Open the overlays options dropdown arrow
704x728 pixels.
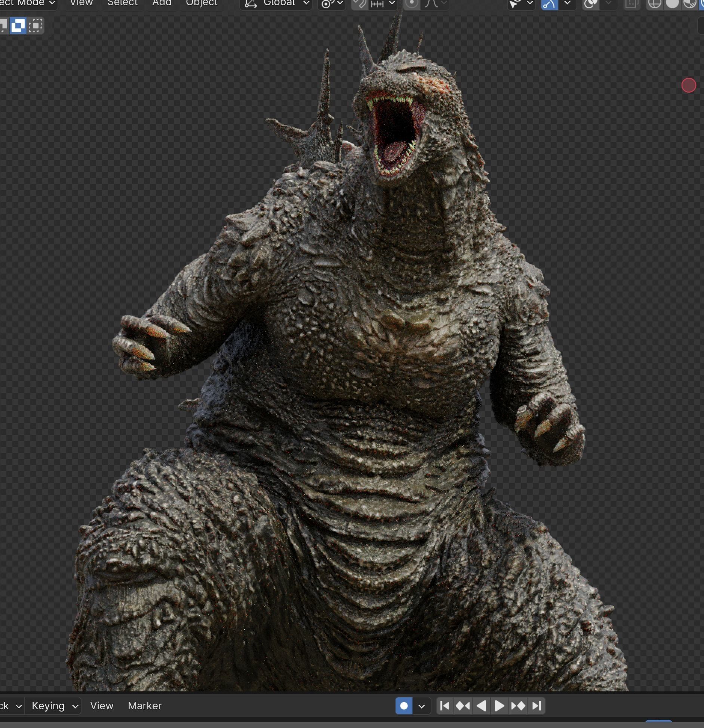point(608,3)
